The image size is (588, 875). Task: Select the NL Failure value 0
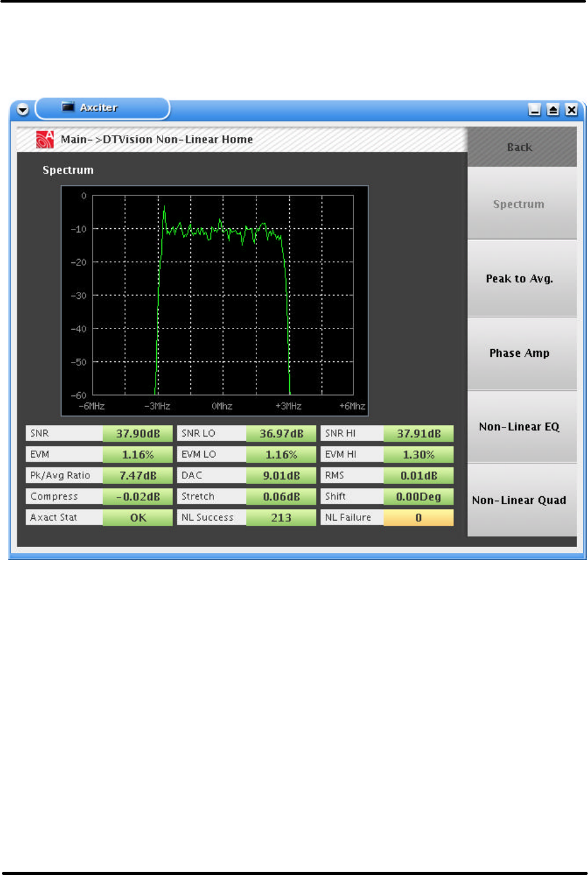[418, 518]
